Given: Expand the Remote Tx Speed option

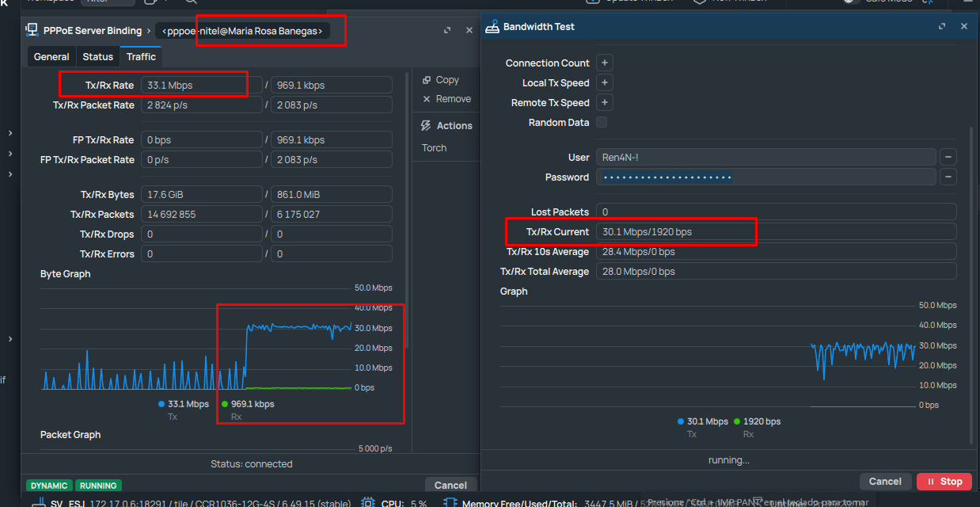Looking at the screenshot, I should pos(604,103).
